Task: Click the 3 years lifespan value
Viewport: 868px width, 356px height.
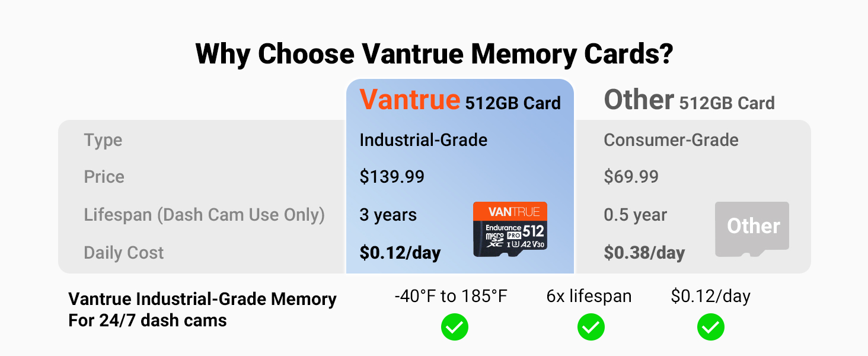Action: pyautogui.click(x=388, y=215)
